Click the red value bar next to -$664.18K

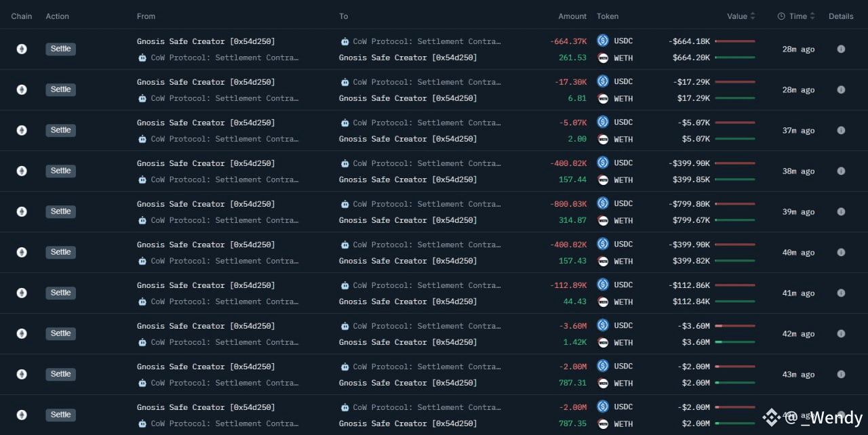tap(736, 41)
